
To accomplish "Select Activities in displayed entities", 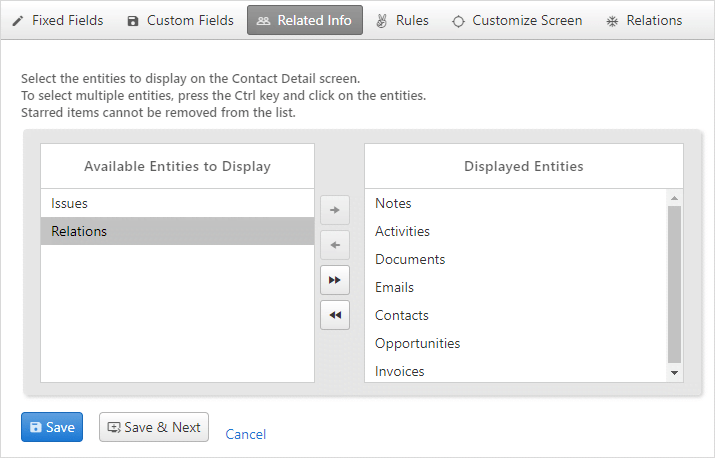I will pyautogui.click(x=515, y=231).
